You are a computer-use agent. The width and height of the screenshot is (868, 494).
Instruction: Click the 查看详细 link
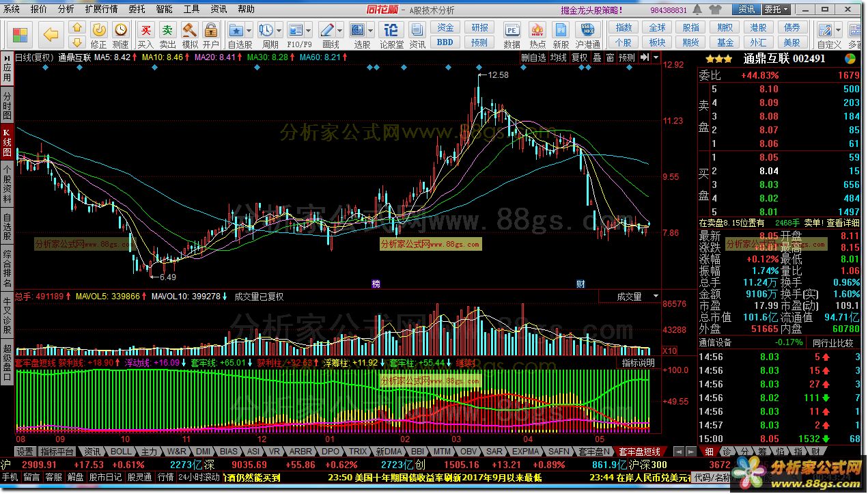tap(843, 223)
